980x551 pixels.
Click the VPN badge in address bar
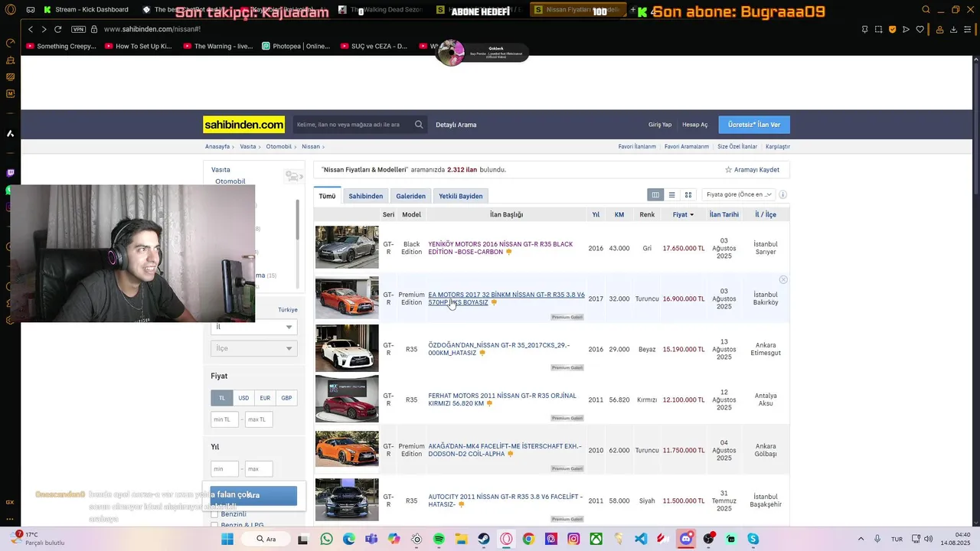click(x=78, y=29)
